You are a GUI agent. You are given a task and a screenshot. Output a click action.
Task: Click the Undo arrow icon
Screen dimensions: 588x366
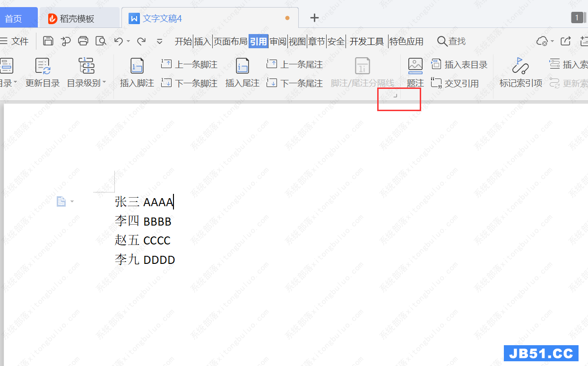click(119, 41)
